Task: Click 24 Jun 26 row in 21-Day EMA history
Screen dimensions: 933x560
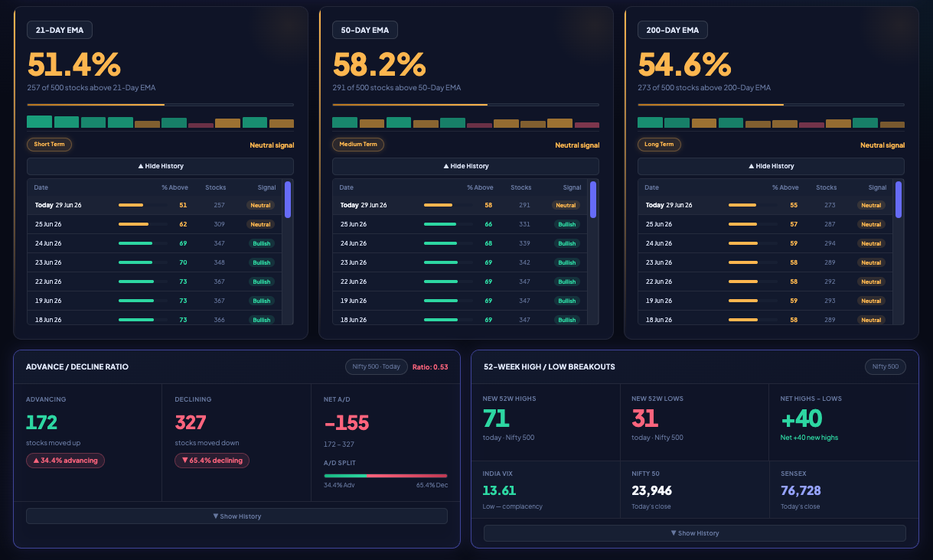Action: pyautogui.click(x=155, y=243)
